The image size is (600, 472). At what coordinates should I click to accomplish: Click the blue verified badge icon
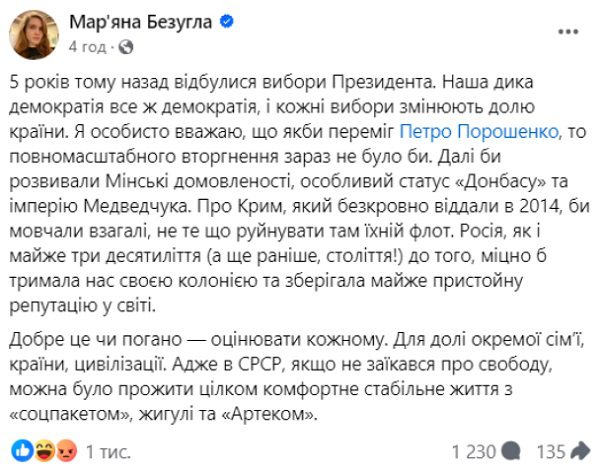[226, 22]
